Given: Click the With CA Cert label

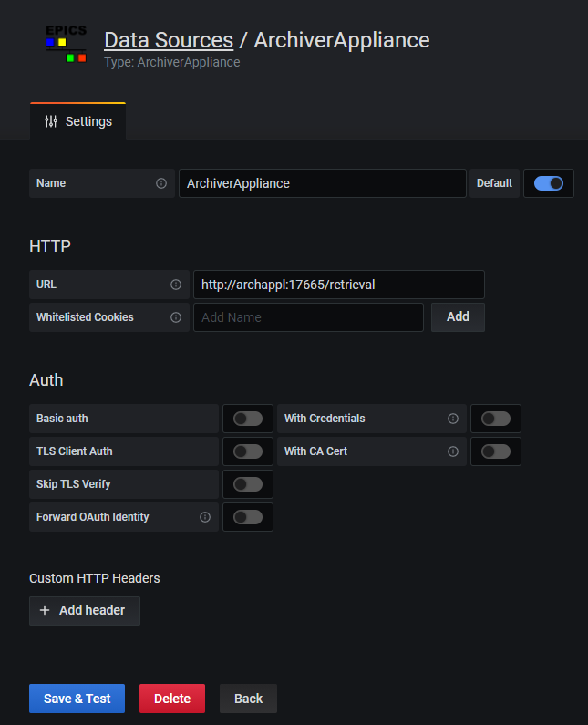Looking at the screenshot, I should point(315,451).
